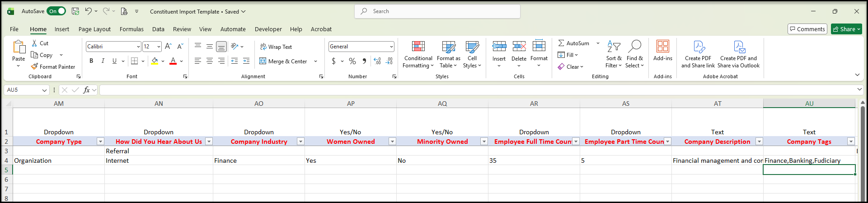Screen dimensions: 868x203
Task: Click the Cut scissors icon
Action: (x=34, y=43)
